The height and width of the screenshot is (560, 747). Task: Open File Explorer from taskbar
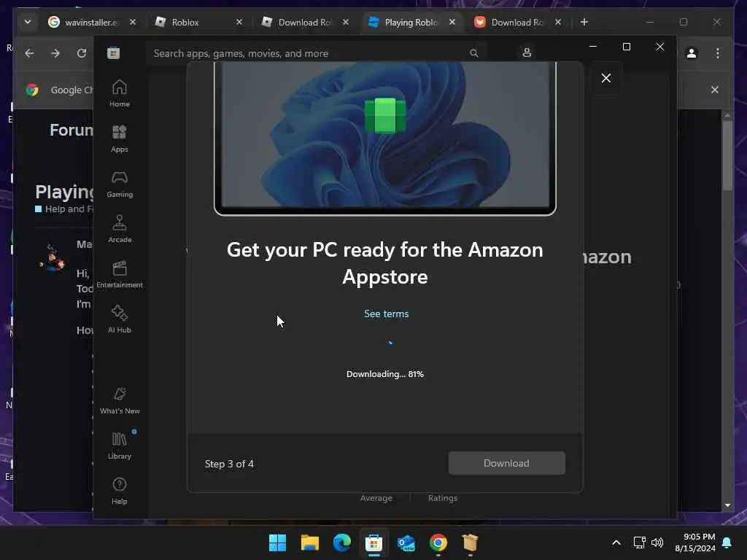(x=309, y=542)
